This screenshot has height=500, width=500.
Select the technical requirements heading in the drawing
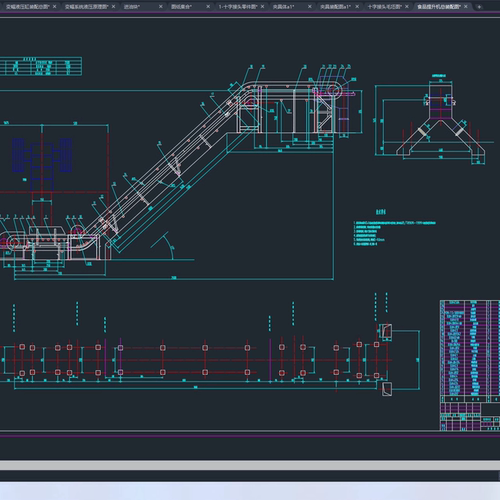(381, 212)
